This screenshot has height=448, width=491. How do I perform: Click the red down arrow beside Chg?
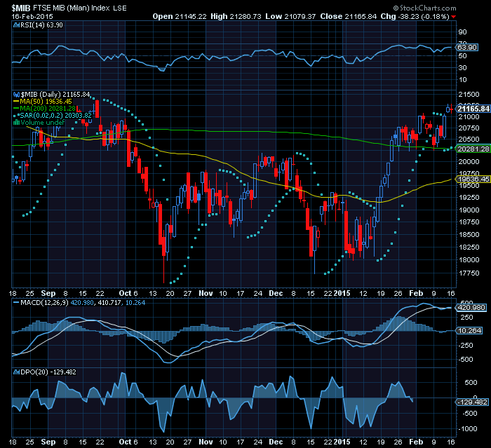point(454,17)
